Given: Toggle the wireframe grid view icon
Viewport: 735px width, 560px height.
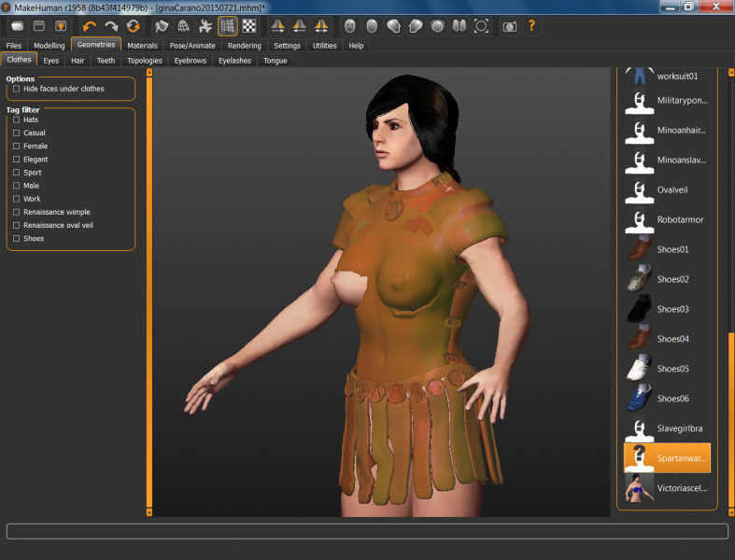Looking at the screenshot, I should point(227,26).
